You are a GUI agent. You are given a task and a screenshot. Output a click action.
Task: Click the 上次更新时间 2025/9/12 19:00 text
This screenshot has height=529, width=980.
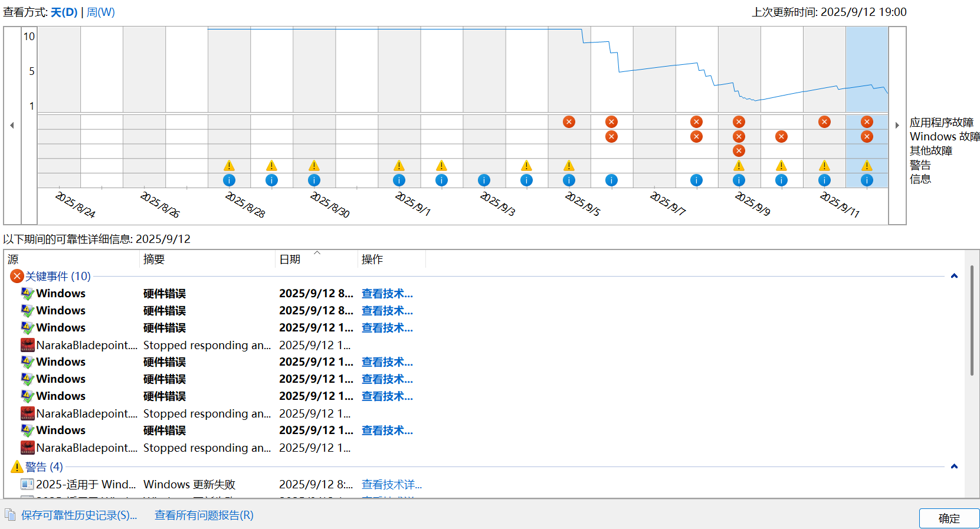[829, 12]
